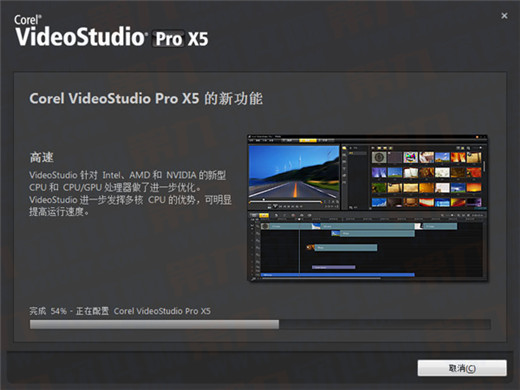Image resolution: width=520 pixels, height=390 pixels.
Task: Click the installation progress bar
Action: point(260,324)
